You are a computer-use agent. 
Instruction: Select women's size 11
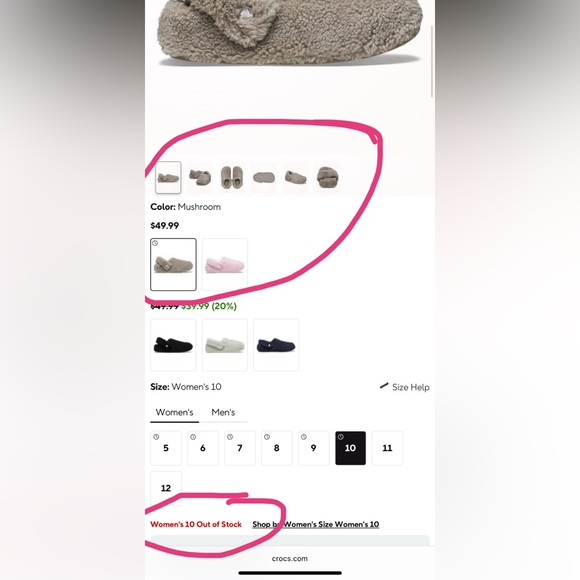point(387,448)
